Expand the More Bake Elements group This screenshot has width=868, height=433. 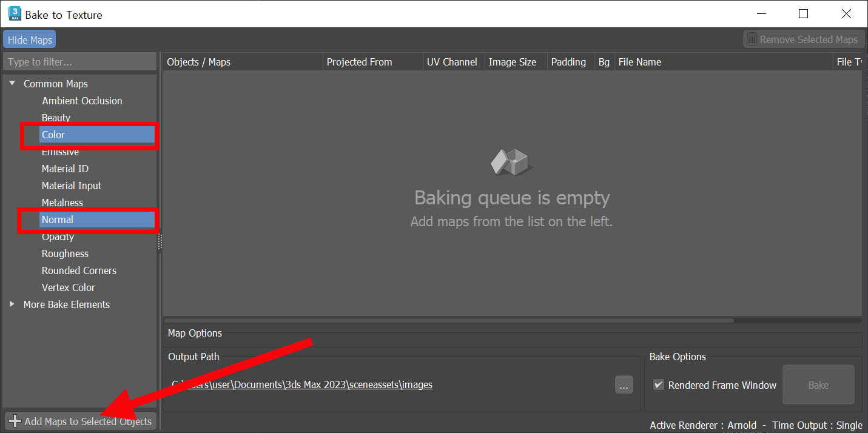12,304
